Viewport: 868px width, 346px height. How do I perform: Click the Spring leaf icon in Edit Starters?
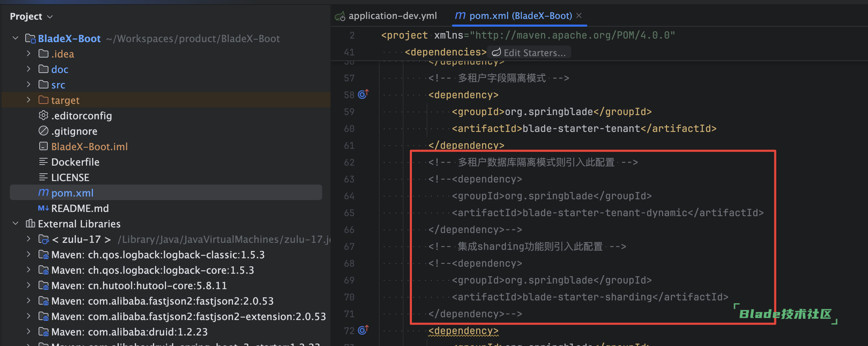pos(496,52)
